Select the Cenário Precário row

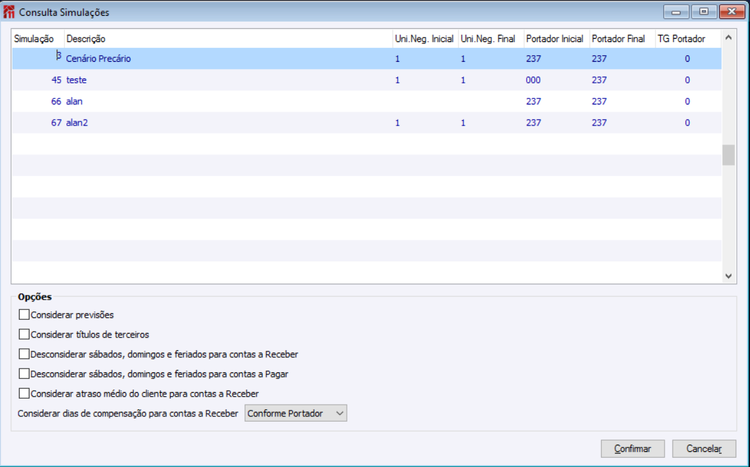click(367, 58)
